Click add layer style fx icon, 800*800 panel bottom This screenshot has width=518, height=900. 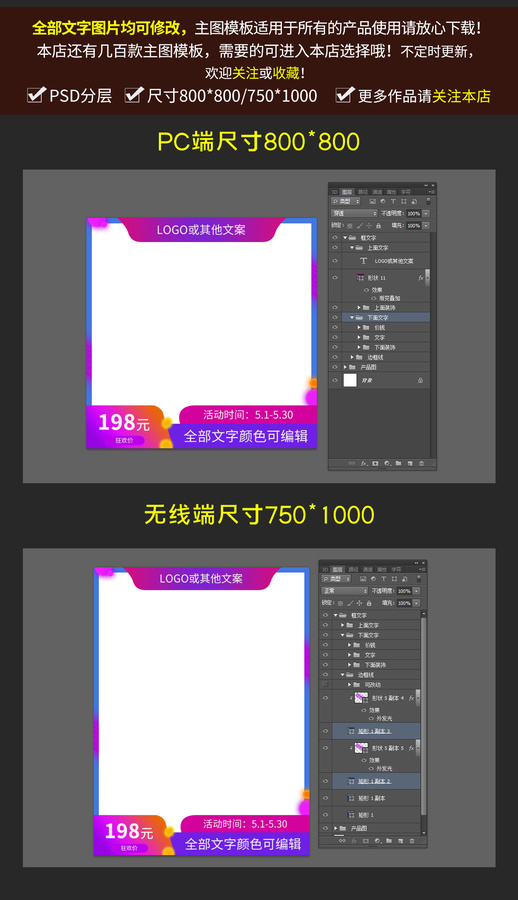pos(364,463)
